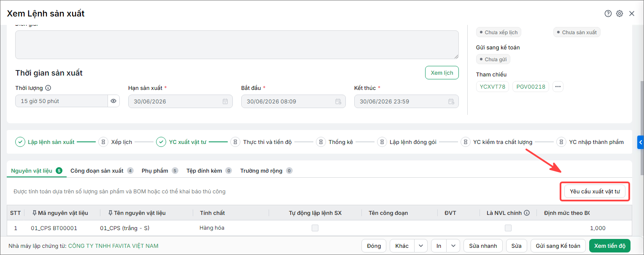Image resolution: width=644 pixels, height=255 pixels.
Task: Toggle Tự động lập lệnh SX checkbox in row 1
Action: (315, 228)
